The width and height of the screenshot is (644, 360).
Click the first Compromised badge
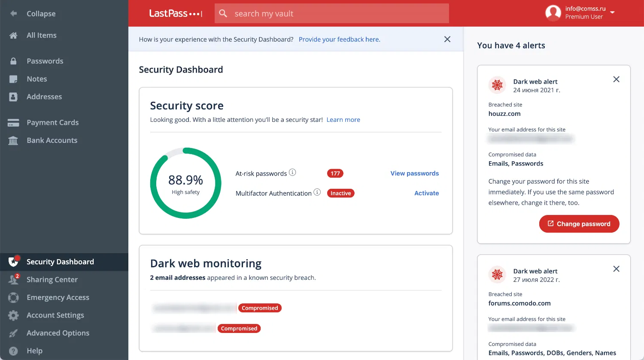click(260, 308)
